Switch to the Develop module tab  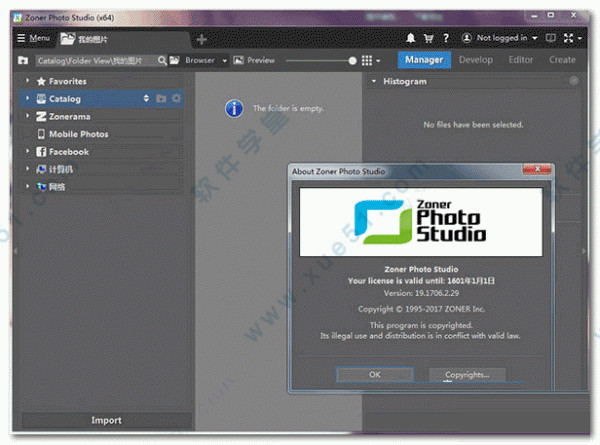[x=475, y=60]
